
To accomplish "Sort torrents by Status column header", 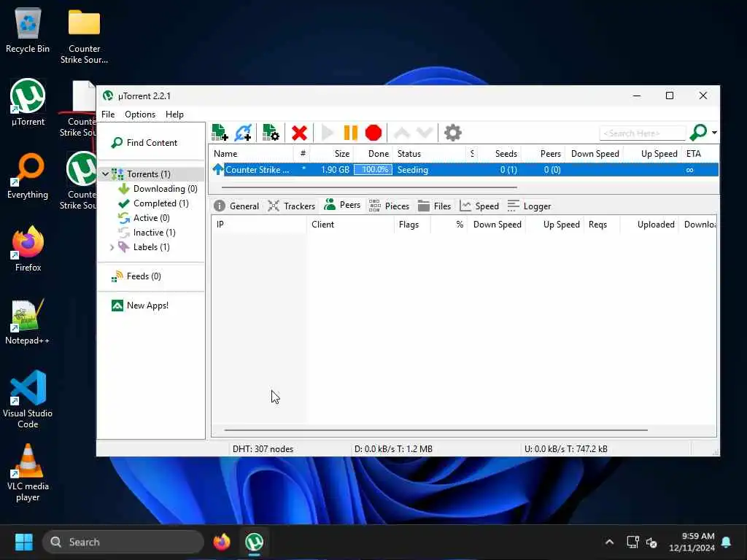I will coord(409,154).
